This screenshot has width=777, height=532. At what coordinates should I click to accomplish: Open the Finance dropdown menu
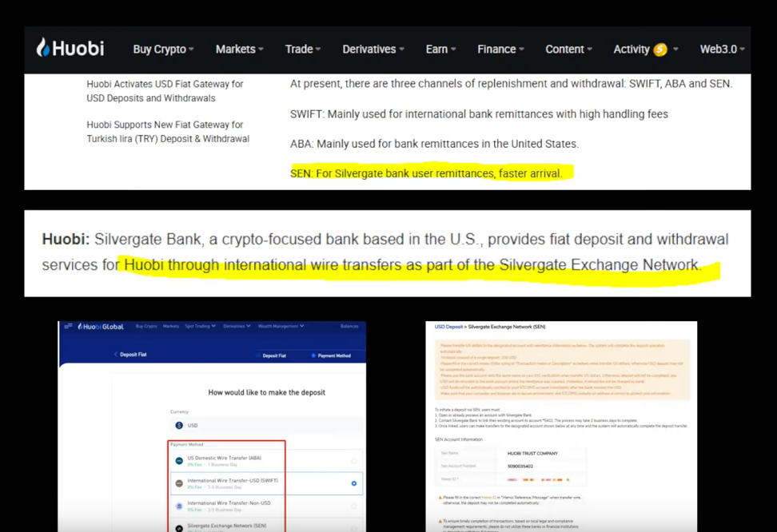(x=500, y=49)
